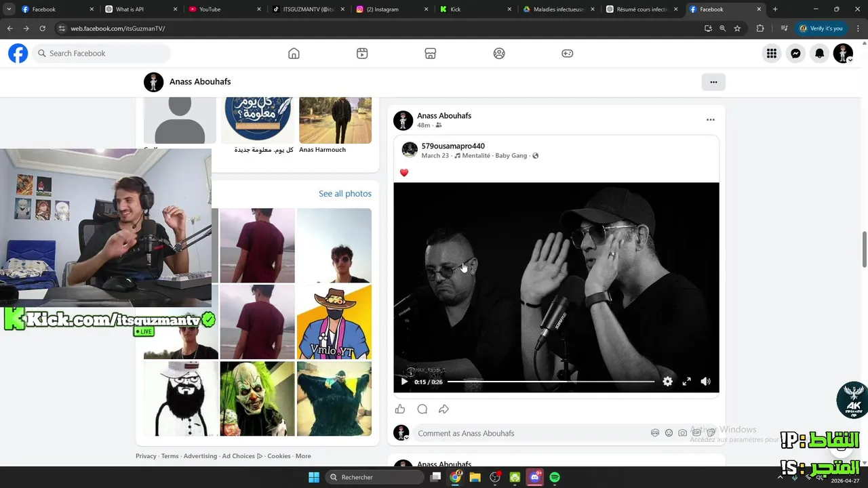Open the Privacy footer link
This screenshot has height=488, width=868.
[146, 456]
